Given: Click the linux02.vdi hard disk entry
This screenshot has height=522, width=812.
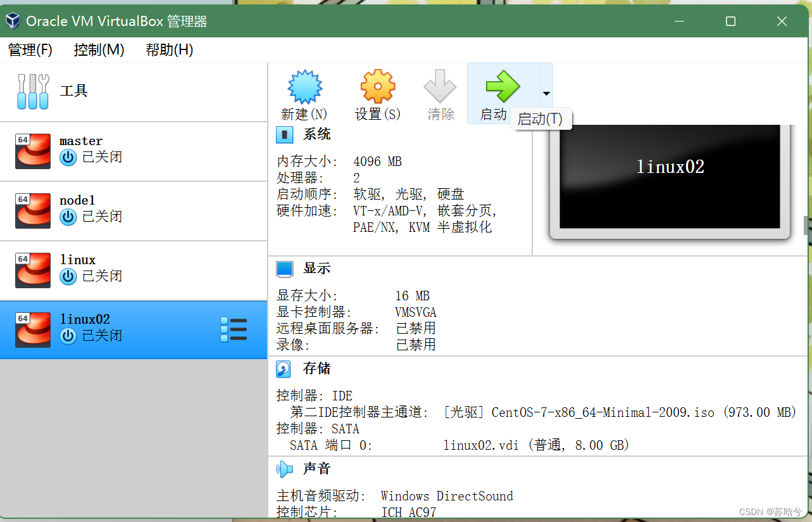Looking at the screenshot, I should (x=537, y=445).
